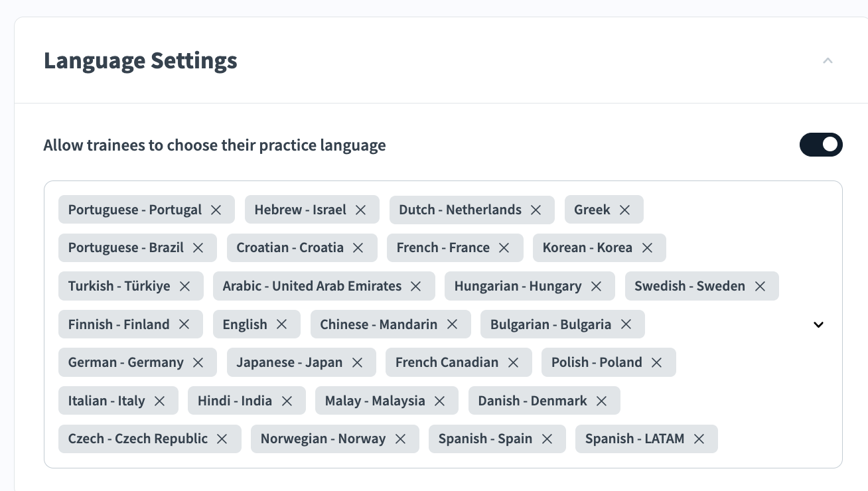This screenshot has height=491, width=868.
Task: Remove the Portuguese - Portugal language tag
Action: (216, 210)
